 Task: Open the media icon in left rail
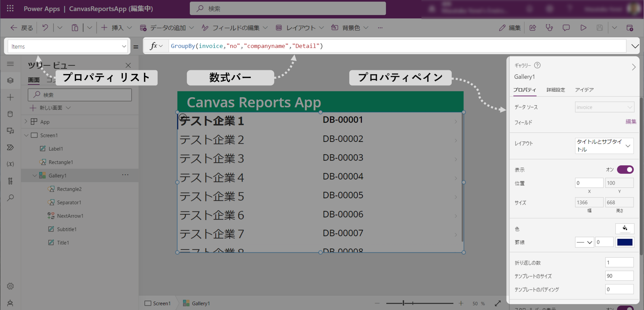pos(10,131)
